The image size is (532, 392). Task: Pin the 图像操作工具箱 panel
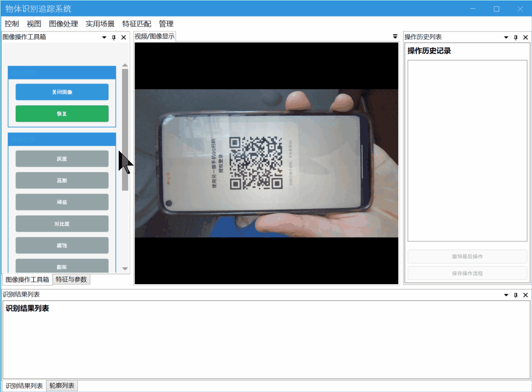click(114, 37)
